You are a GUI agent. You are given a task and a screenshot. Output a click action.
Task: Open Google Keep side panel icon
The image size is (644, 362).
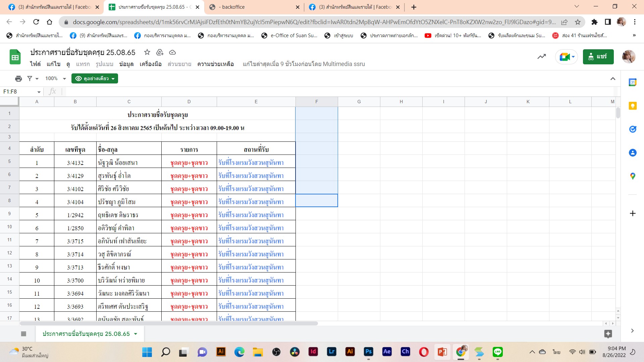[x=633, y=106]
